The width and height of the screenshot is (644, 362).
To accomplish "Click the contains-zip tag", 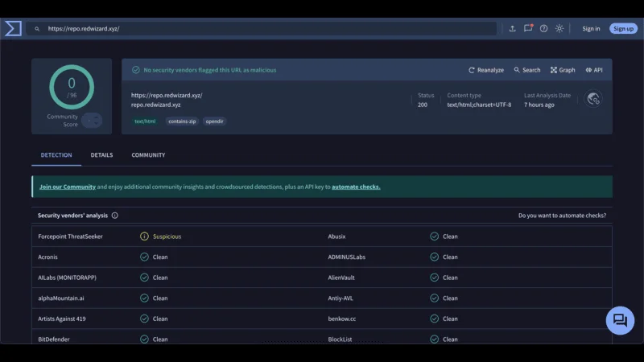I will click(x=182, y=121).
